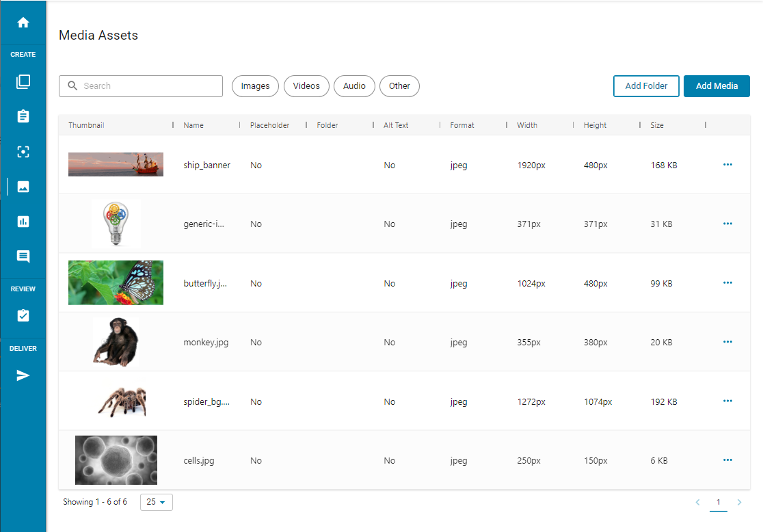Select the ship_banner file name
Screen dimensions: 763x532
point(206,165)
